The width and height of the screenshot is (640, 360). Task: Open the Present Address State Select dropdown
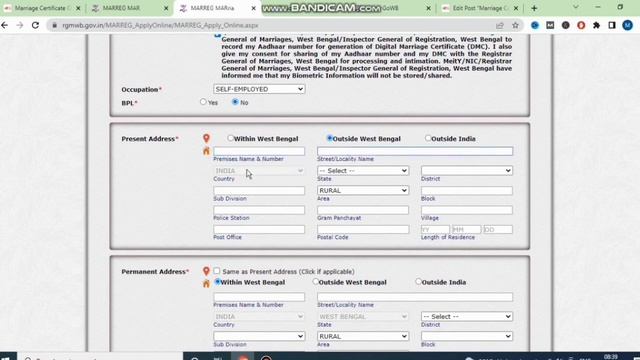(363, 171)
